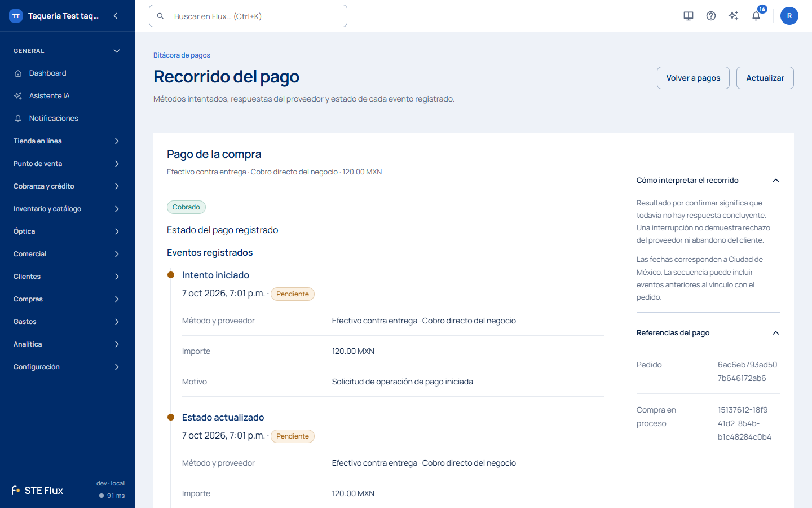This screenshot has height=508, width=812.
Task: Click Solicitud de operación de pago iniciada text
Action: point(403,382)
